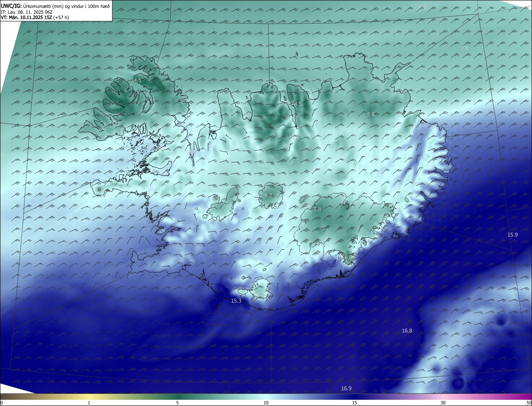Click the color scale tick label 10

(266, 403)
